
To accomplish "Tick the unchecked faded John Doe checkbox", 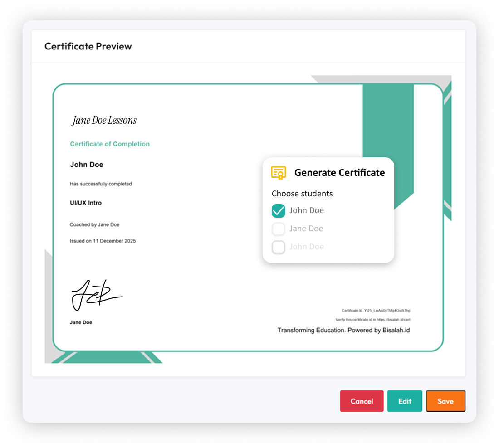I will 279,247.
